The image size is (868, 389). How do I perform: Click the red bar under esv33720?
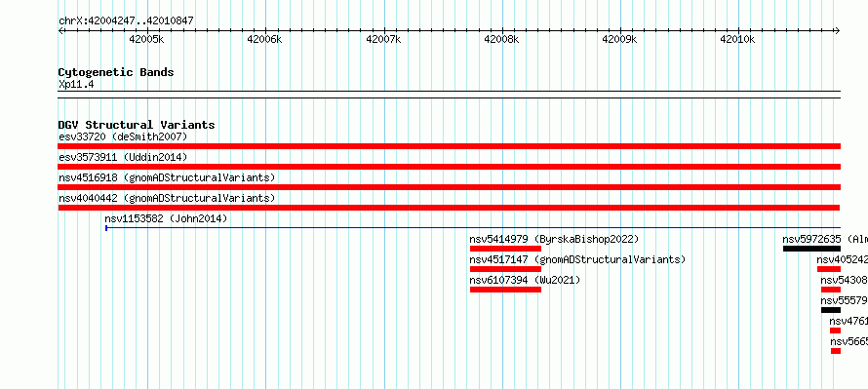[x=450, y=146]
